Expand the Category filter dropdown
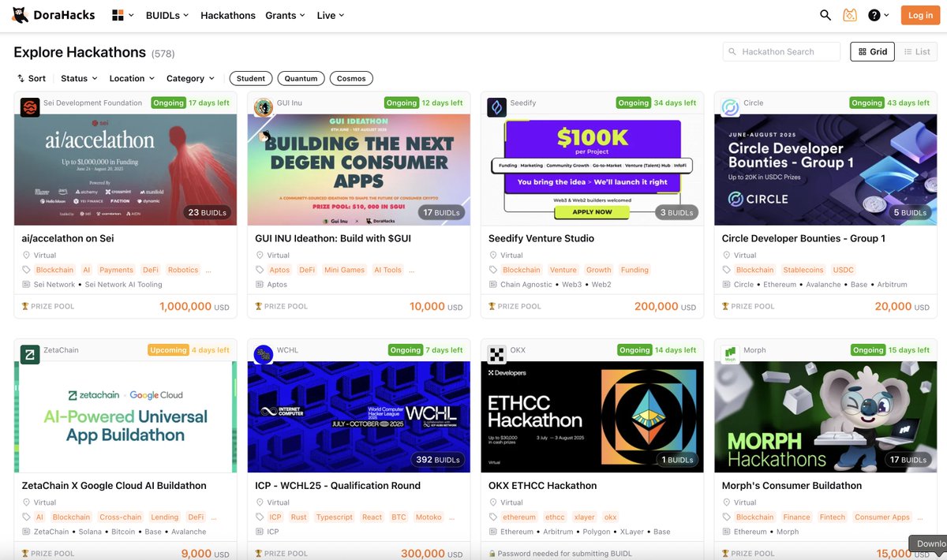This screenshot has height=560, width=947. pos(190,78)
